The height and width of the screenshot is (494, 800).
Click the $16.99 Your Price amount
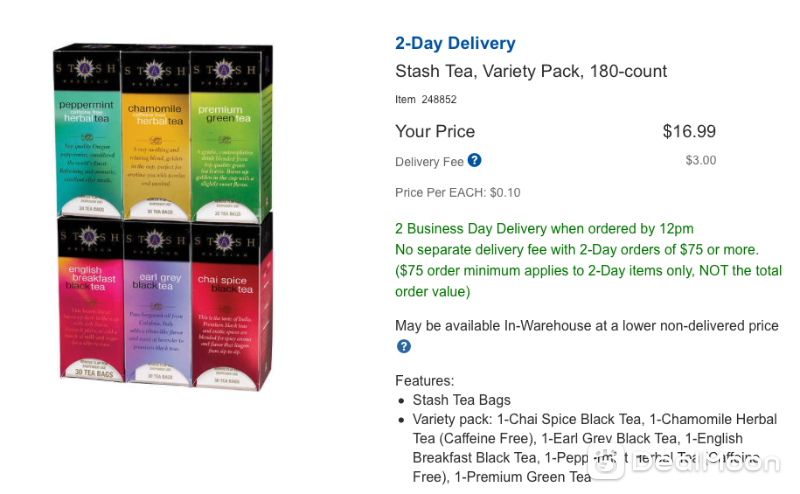(x=689, y=131)
